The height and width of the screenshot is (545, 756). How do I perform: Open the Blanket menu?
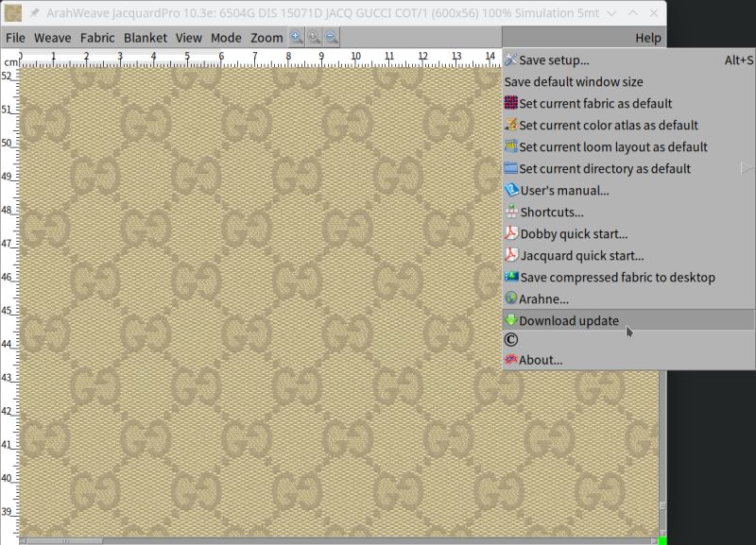coord(146,38)
